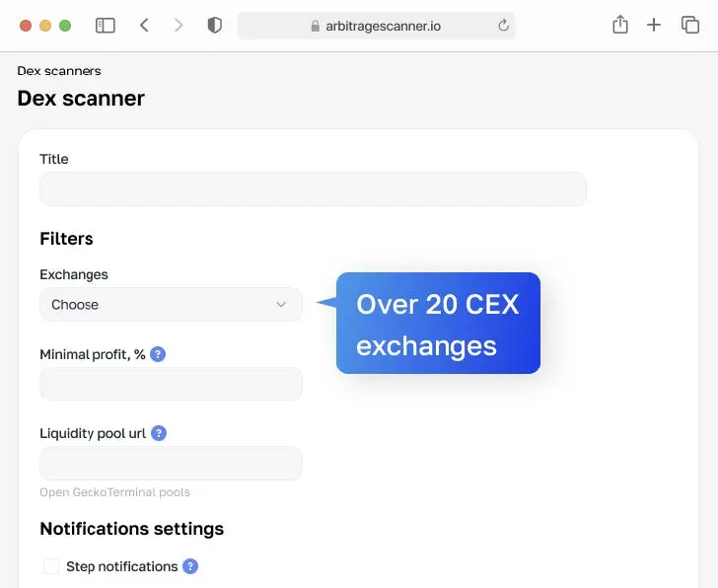Go back to the previous page
The height and width of the screenshot is (588, 718).
144,26
